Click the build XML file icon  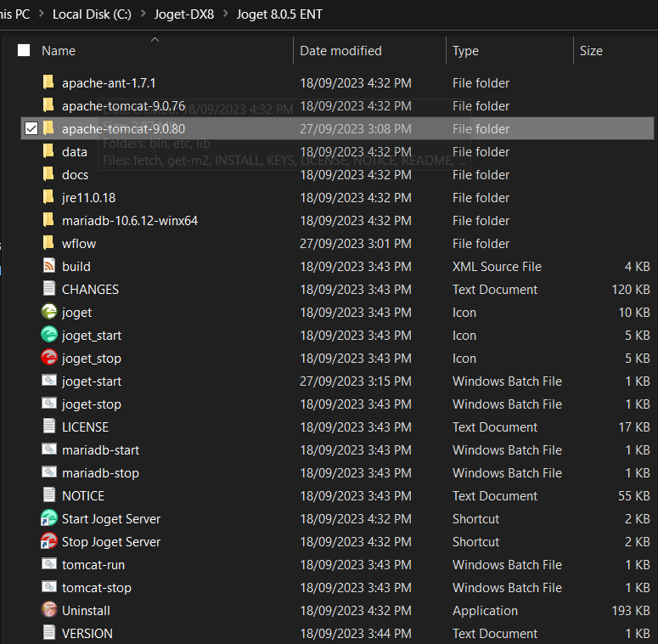tap(49, 267)
